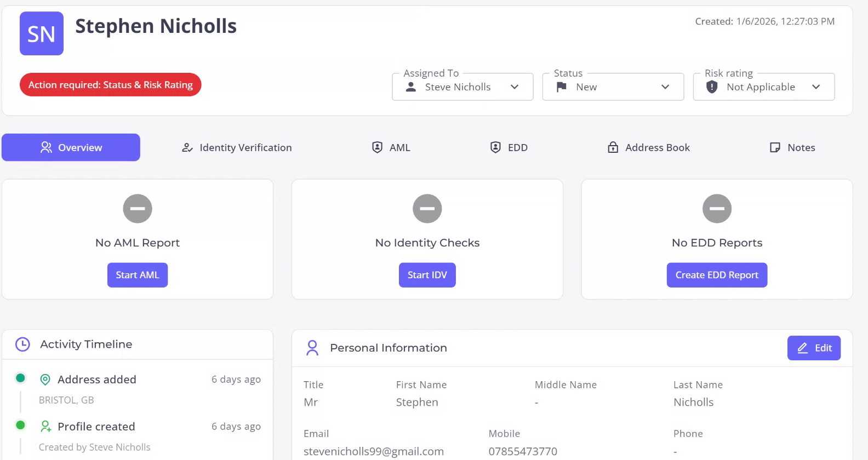The image size is (868, 460).
Task: Click the gray minus icon above No AML Report
Action: pyautogui.click(x=138, y=209)
